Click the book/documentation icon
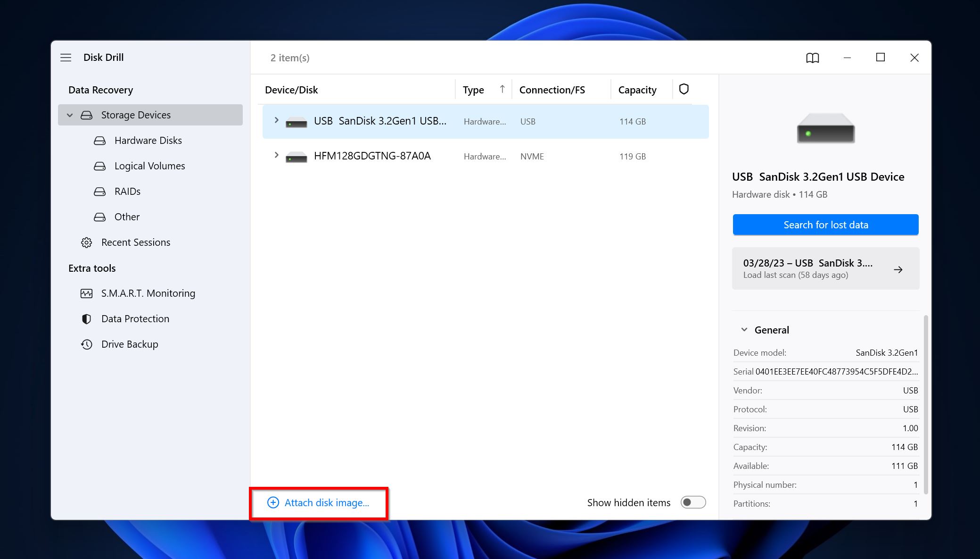 [812, 57]
